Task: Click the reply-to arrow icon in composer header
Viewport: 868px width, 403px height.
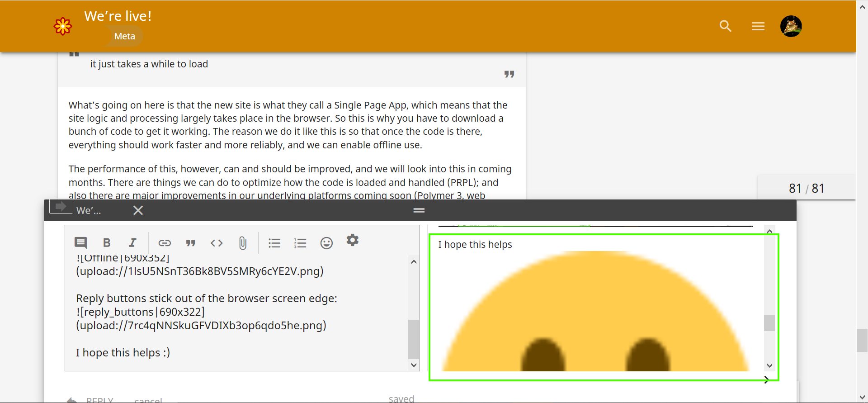Action: (61, 207)
